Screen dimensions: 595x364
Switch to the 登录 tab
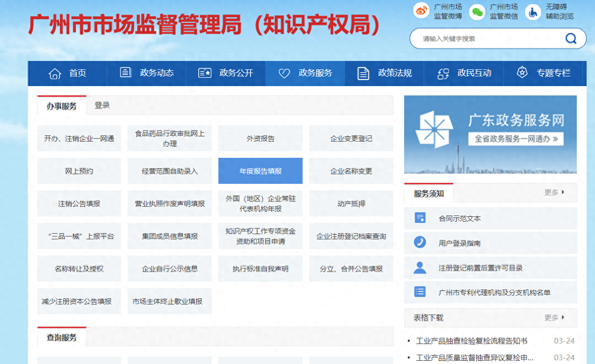click(102, 105)
